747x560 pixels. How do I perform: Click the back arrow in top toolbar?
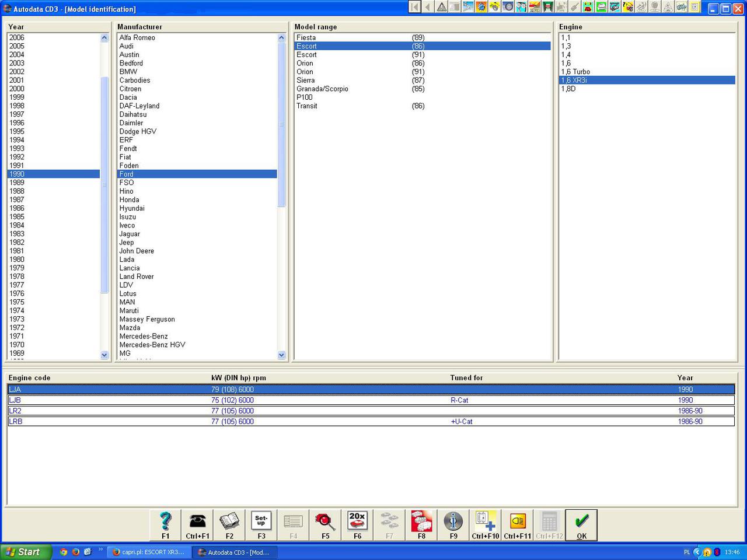(x=428, y=7)
